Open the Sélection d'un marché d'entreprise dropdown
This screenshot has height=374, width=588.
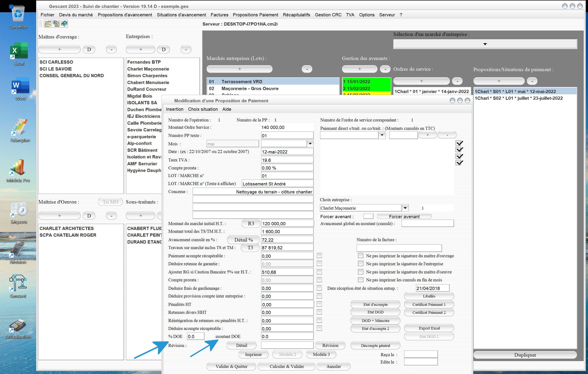point(485,44)
